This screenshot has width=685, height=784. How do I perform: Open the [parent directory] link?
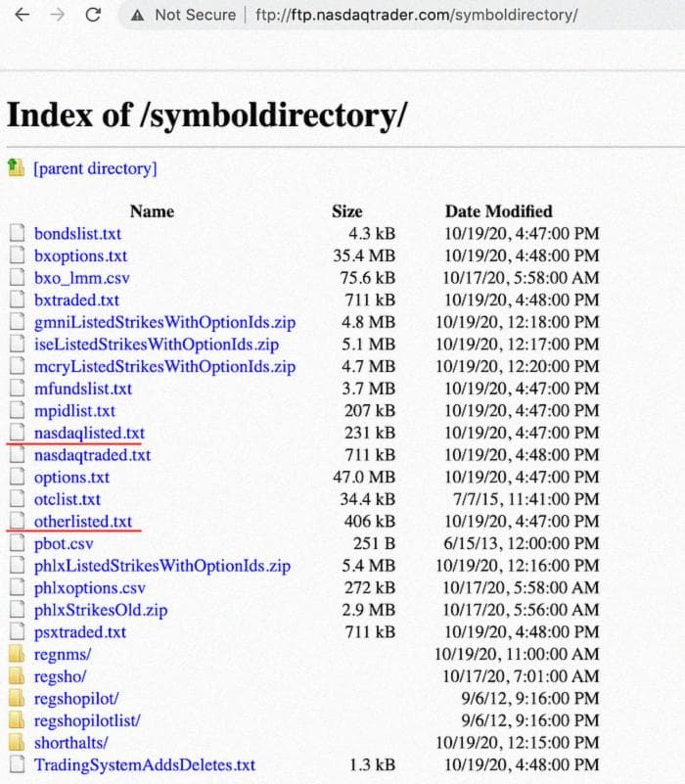pyautogui.click(x=95, y=168)
